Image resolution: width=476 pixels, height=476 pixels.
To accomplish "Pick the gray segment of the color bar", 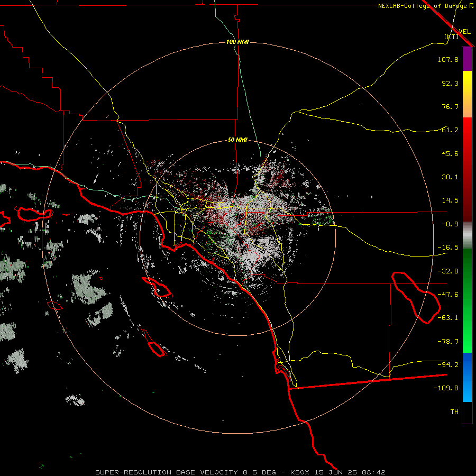I will (467, 235).
